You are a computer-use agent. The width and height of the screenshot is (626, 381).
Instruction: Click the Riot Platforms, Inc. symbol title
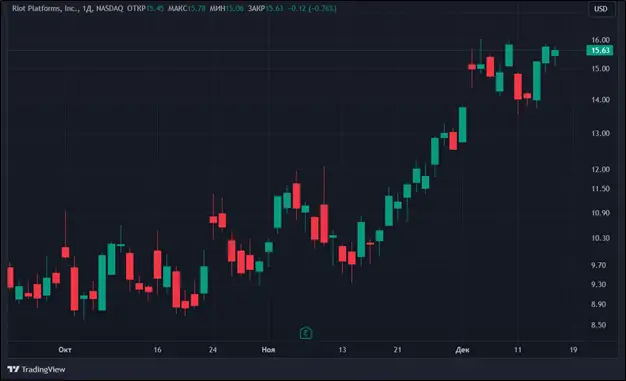click(x=45, y=8)
